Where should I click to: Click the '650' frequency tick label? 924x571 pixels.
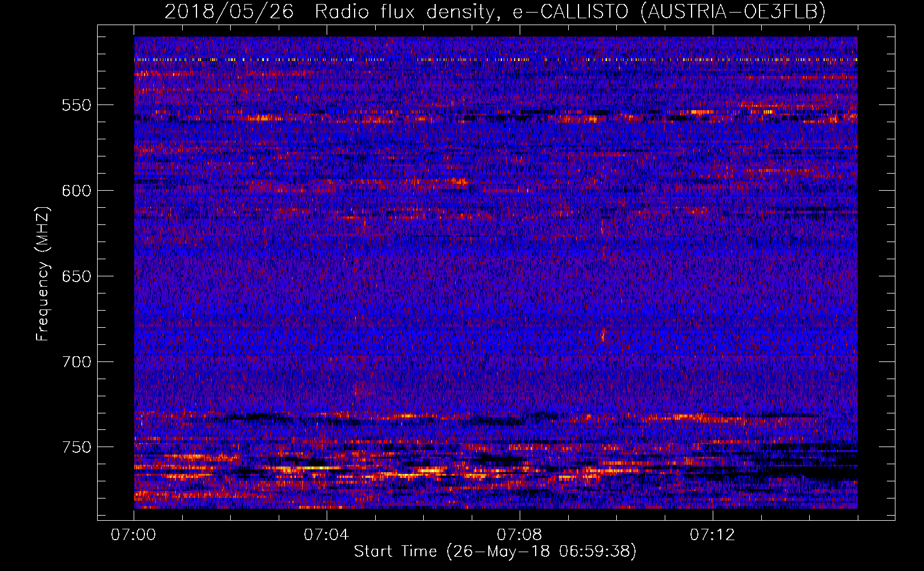(77, 276)
